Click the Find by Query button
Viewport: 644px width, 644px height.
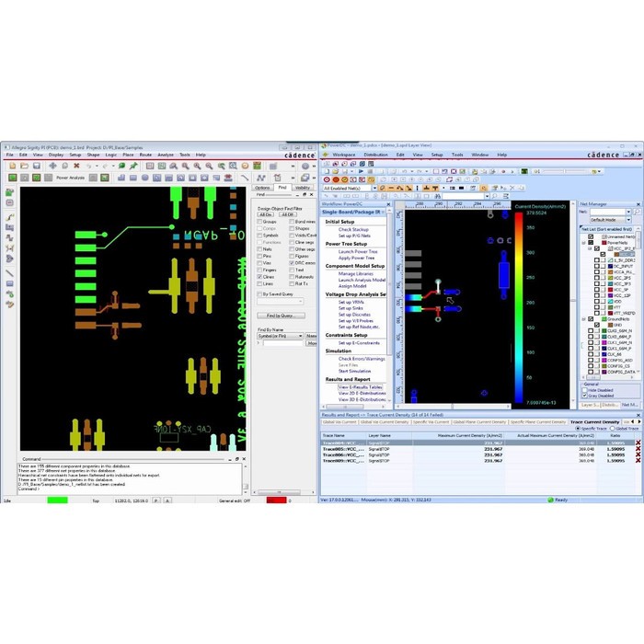tap(281, 316)
